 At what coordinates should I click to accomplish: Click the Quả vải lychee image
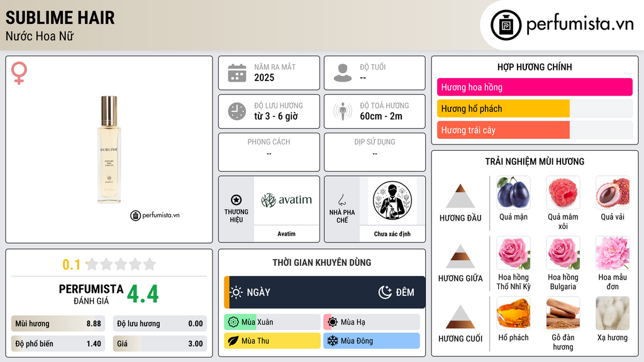613,192
